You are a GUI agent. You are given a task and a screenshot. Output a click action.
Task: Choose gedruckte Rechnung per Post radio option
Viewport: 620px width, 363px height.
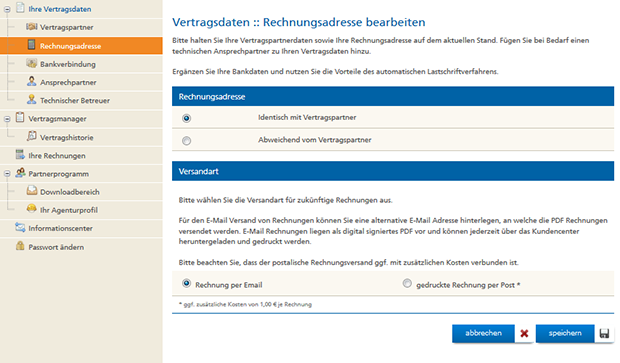(x=407, y=283)
